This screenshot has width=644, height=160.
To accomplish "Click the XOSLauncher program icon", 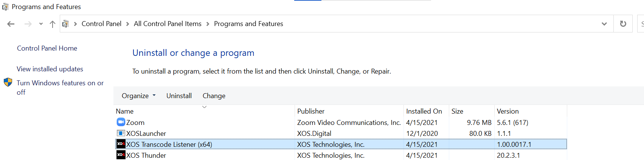I will (x=121, y=133).
